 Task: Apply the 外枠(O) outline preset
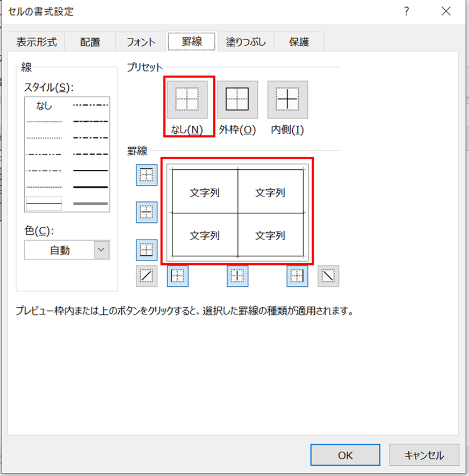pyautogui.click(x=237, y=99)
